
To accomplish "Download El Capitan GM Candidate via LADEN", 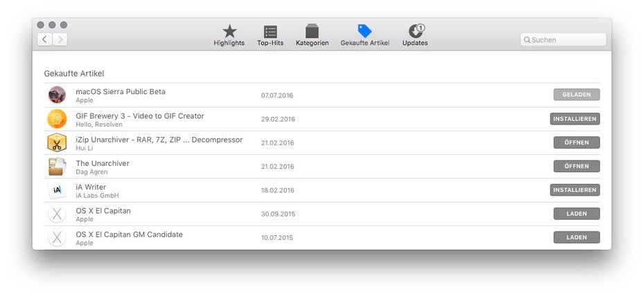I will [x=577, y=237].
